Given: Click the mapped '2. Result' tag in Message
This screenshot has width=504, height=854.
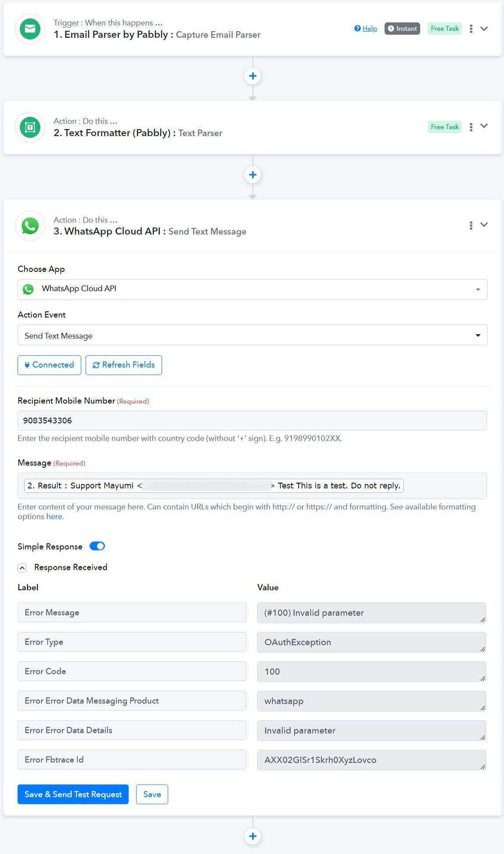Looking at the screenshot, I should click(214, 486).
